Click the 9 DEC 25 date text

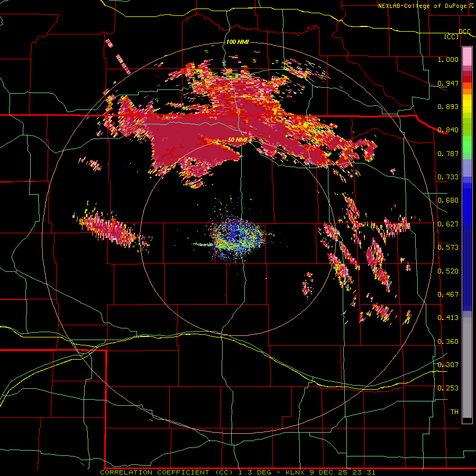point(331,472)
